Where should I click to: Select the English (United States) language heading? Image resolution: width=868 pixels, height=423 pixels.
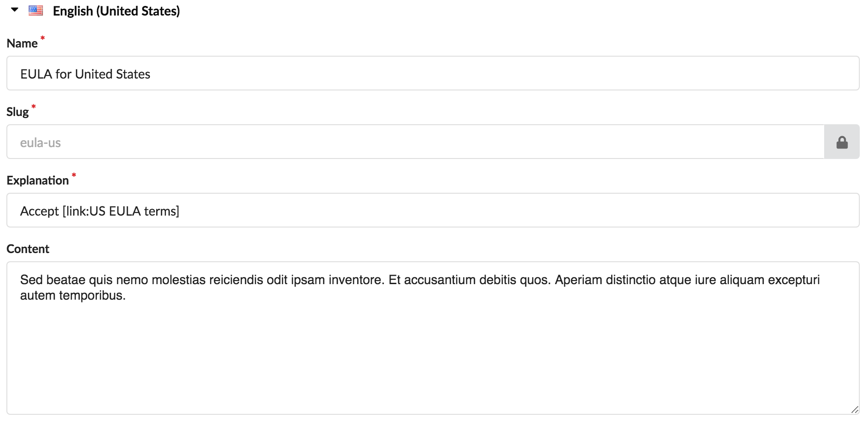pyautogui.click(x=116, y=11)
